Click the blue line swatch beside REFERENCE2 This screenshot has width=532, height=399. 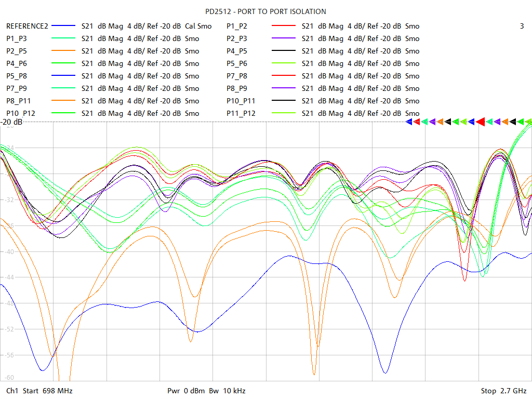coord(63,25)
